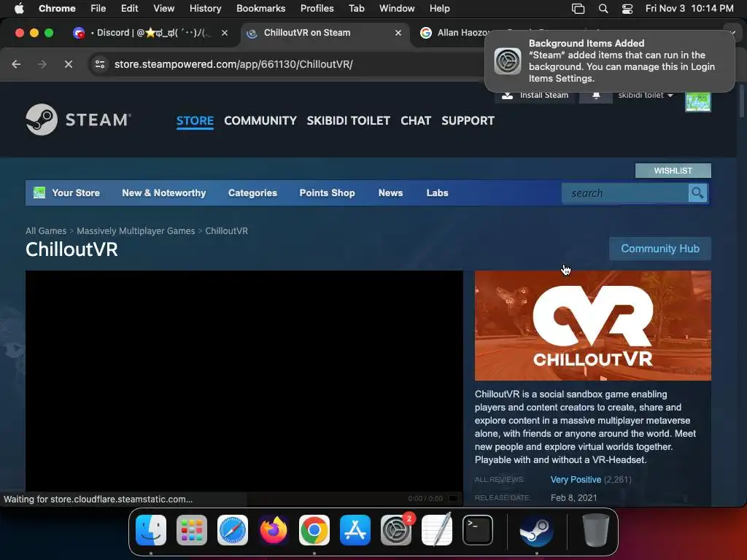Go to COMMUNITY in Steam header
This screenshot has width=747, height=560.
(260, 120)
